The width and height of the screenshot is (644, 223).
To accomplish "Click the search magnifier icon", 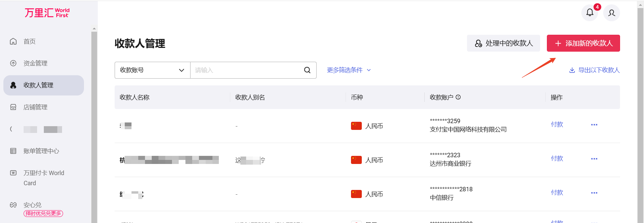I will (307, 70).
